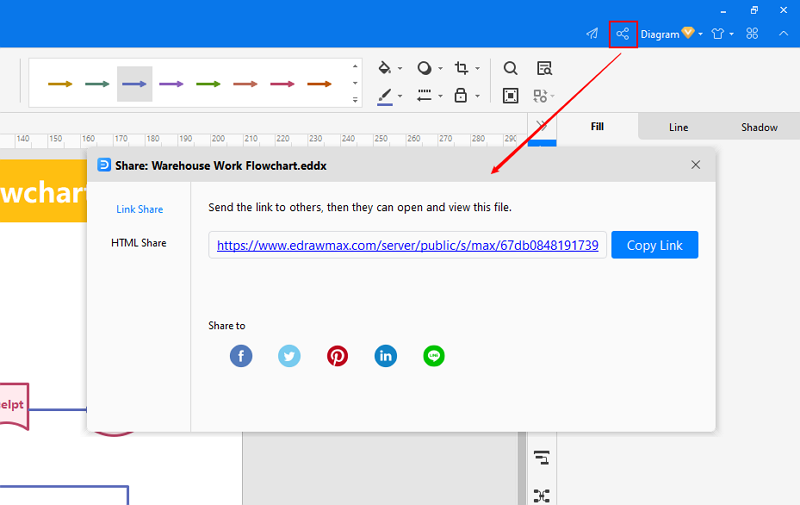Click the Copy Link button
The height and width of the screenshot is (505, 800).
pyautogui.click(x=655, y=245)
